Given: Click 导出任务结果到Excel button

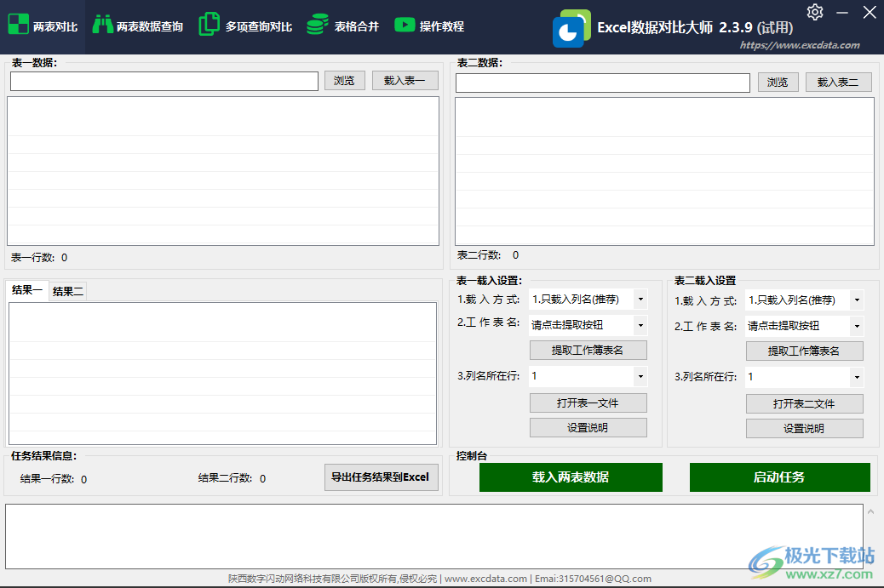Looking at the screenshot, I should pyautogui.click(x=382, y=477).
